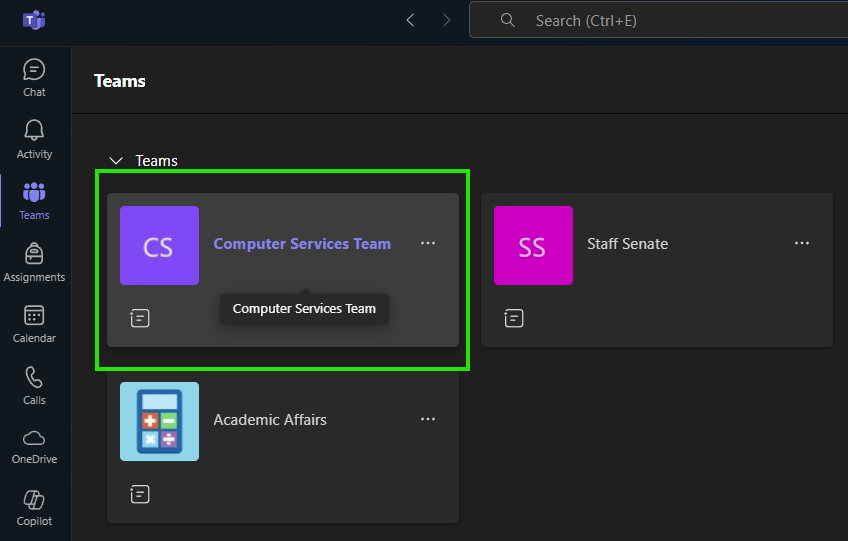
Task: Open the Calls section
Action: click(x=34, y=386)
